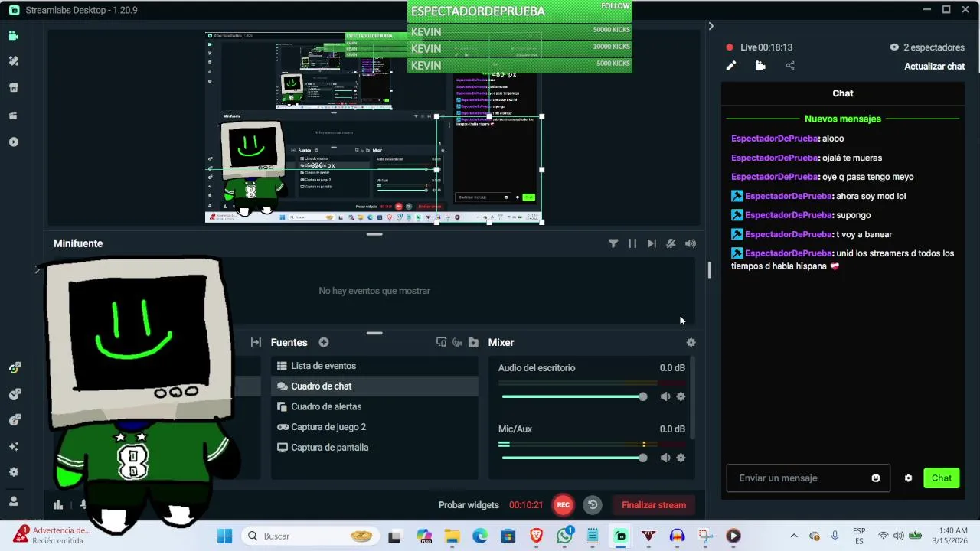Open WhatsApp from taskbar

tap(565, 536)
